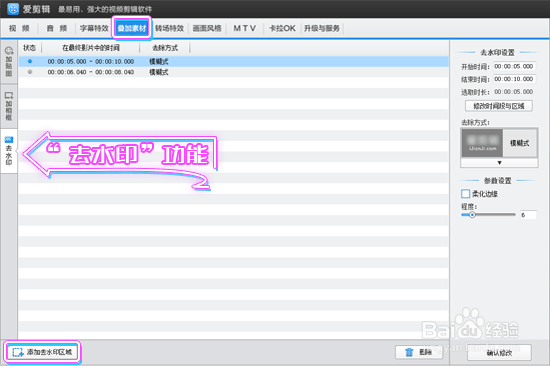Open the 字幕特效 tab

tap(94, 28)
